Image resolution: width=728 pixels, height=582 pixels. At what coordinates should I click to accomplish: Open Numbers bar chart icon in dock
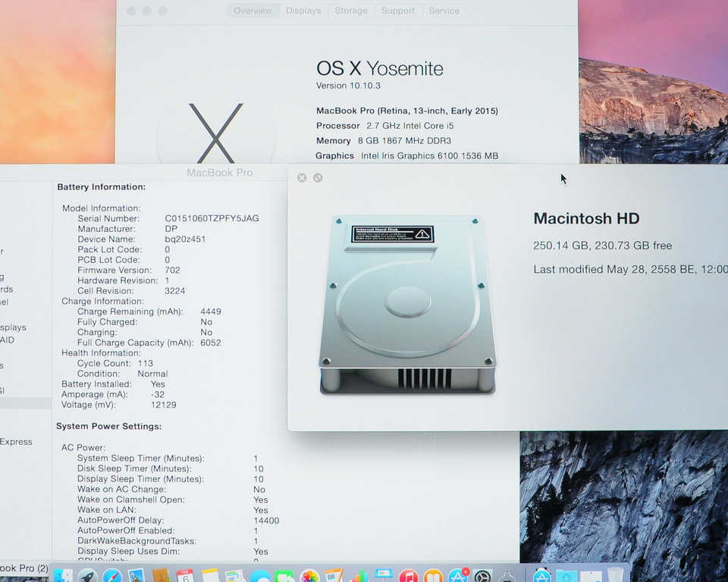click(x=359, y=576)
